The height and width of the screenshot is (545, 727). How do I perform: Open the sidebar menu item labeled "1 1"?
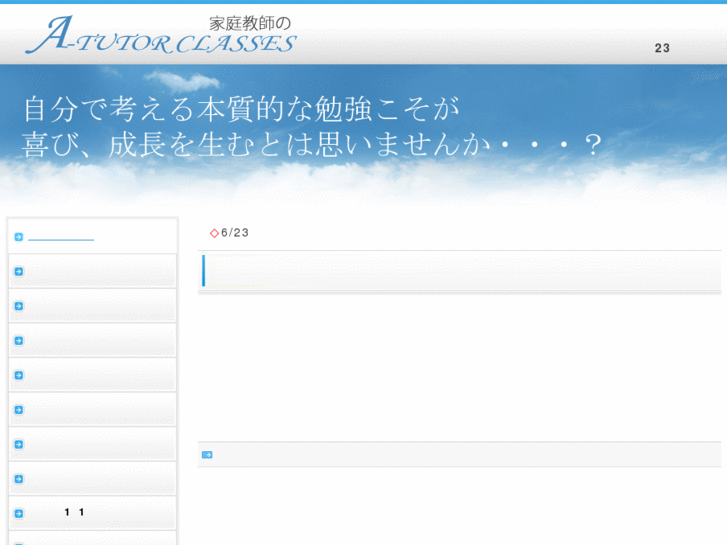(x=92, y=513)
